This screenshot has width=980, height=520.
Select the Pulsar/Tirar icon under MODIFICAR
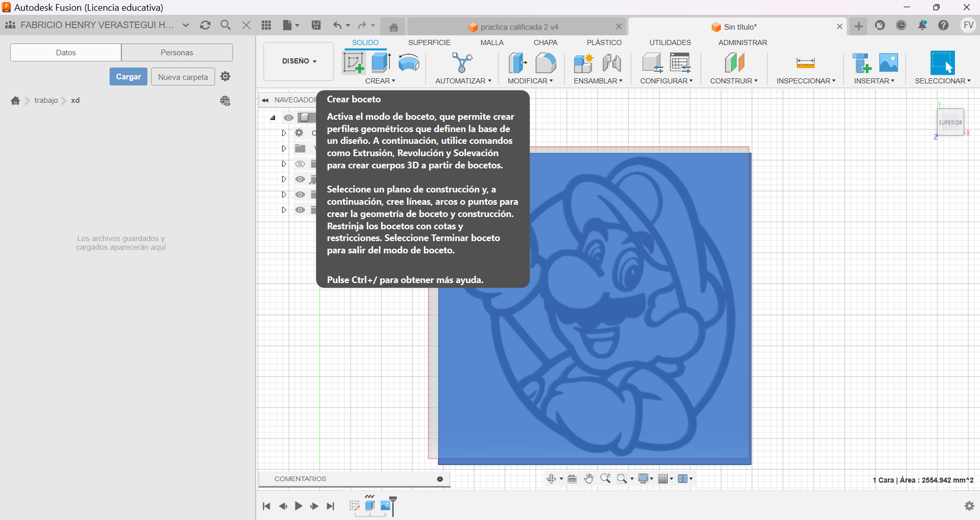tap(518, 63)
